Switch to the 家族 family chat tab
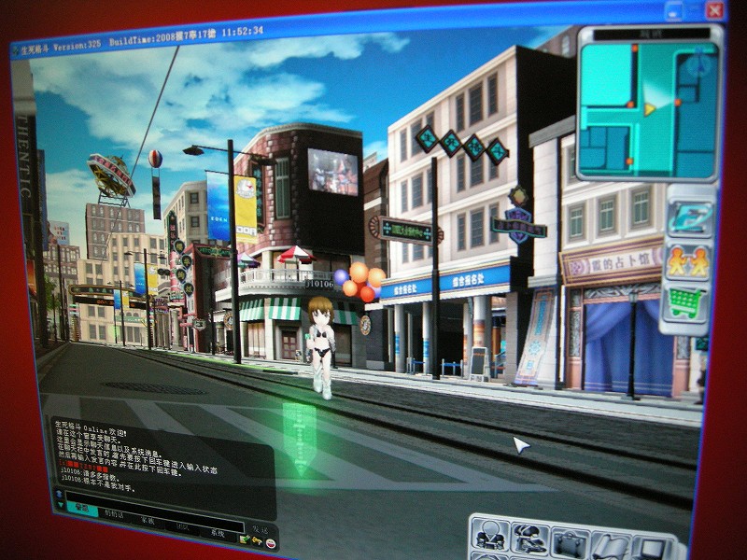 [x=148, y=520]
